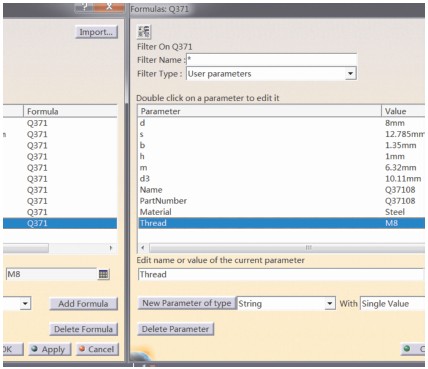Click the first Q371 entry in Formula column

pos(37,123)
